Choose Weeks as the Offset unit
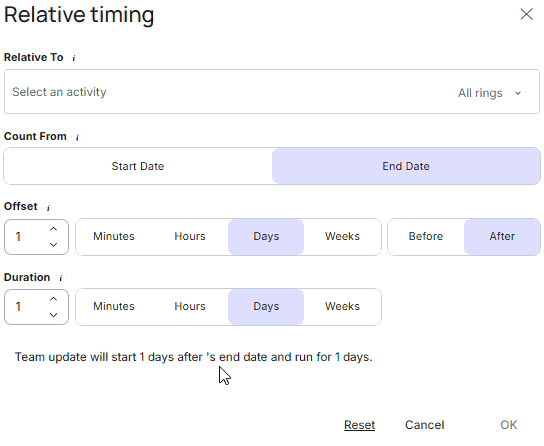 [x=342, y=237]
